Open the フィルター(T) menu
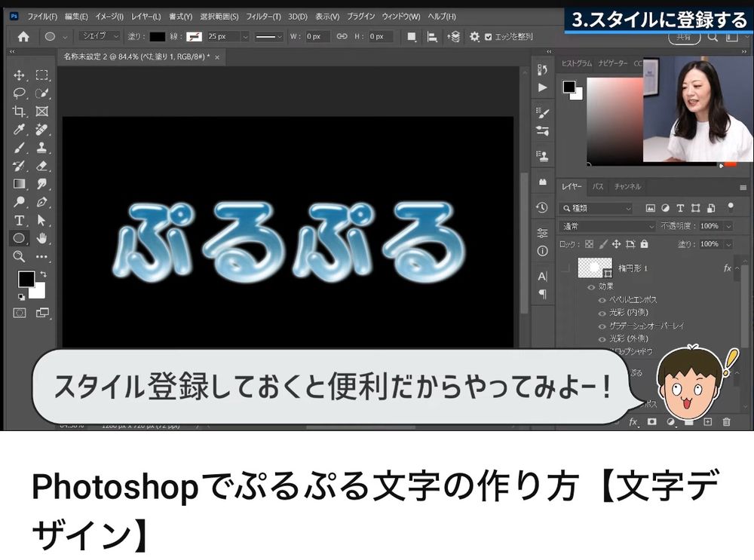The width and height of the screenshot is (754, 560). pyautogui.click(x=263, y=17)
